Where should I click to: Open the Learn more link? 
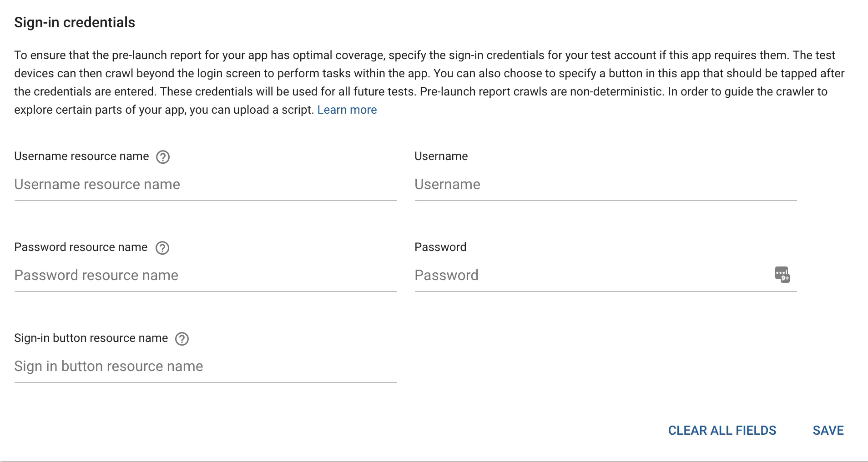(x=347, y=110)
